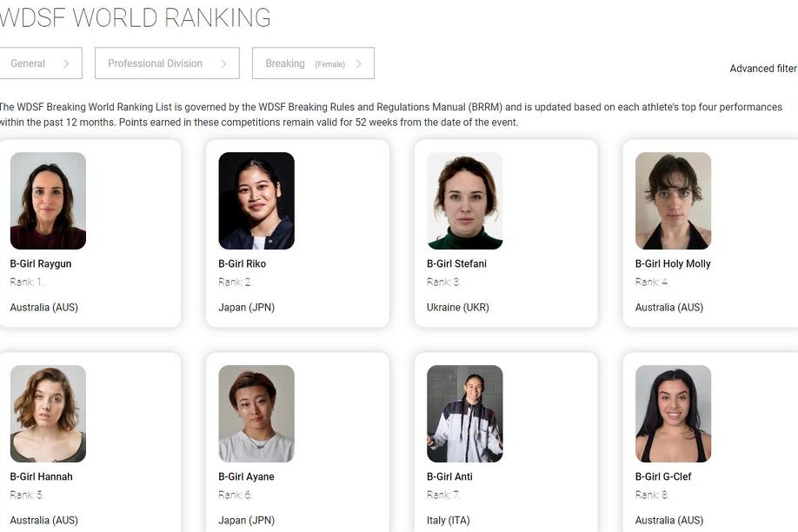Image resolution: width=798 pixels, height=532 pixels.
Task: Click the chevron arrow beside Breaking (Female)
Action: (359, 63)
